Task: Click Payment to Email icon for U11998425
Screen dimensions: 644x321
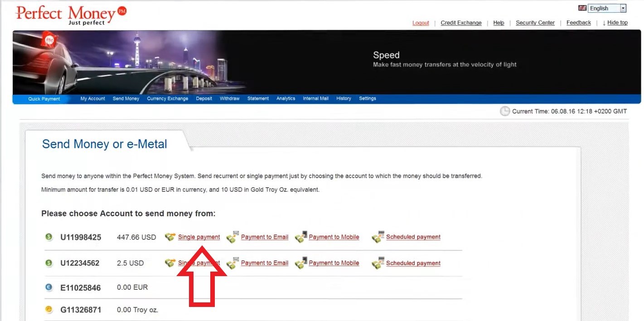Action: click(232, 237)
